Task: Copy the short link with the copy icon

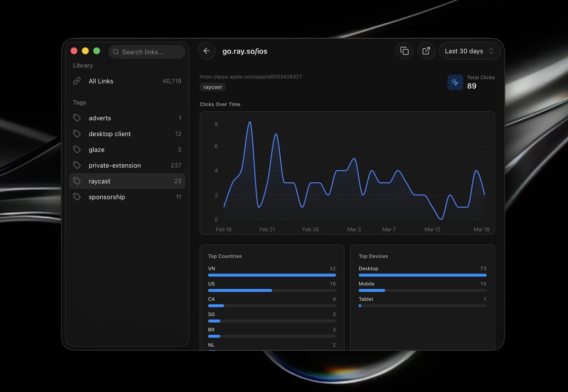Action: click(405, 51)
